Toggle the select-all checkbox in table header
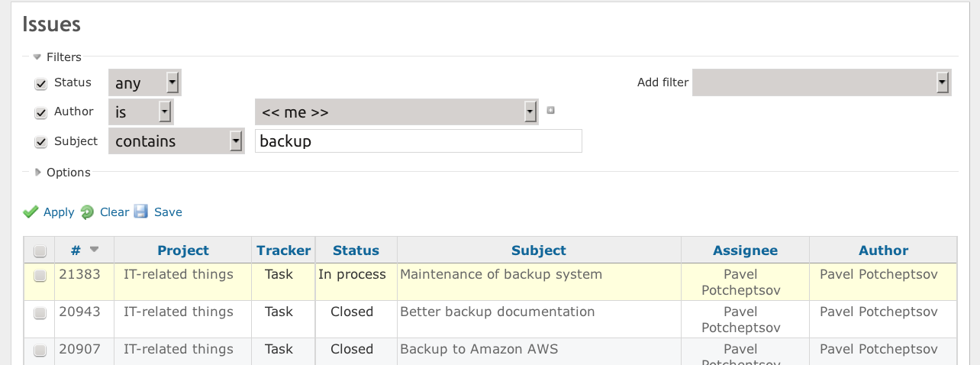Image resolution: width=980 pixels, height=365 pixels. (40, 251)
